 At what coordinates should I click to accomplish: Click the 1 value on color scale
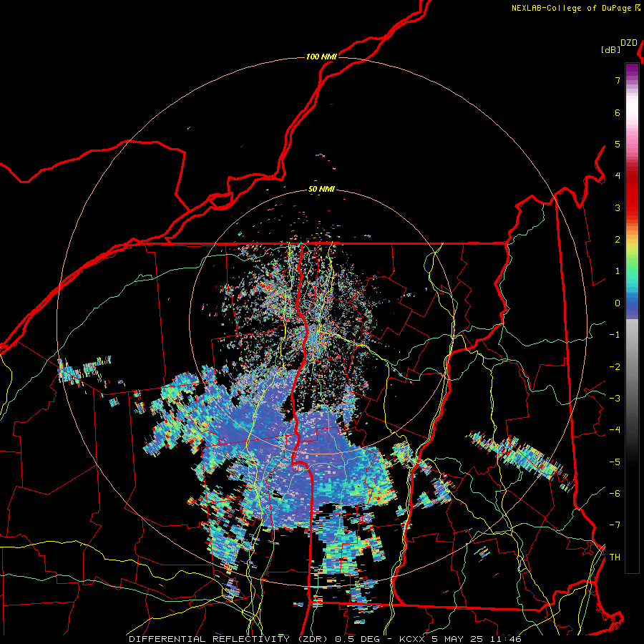point(618,271)
